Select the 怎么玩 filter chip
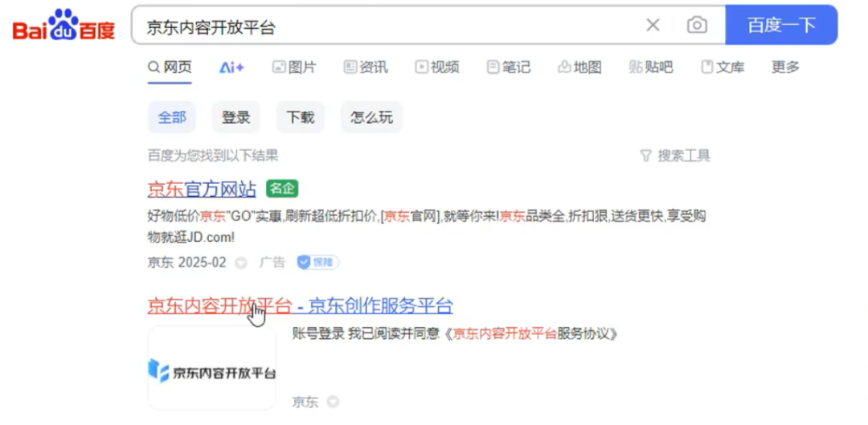This screenshot has height=425, width=868. click(x=371, y=117)
